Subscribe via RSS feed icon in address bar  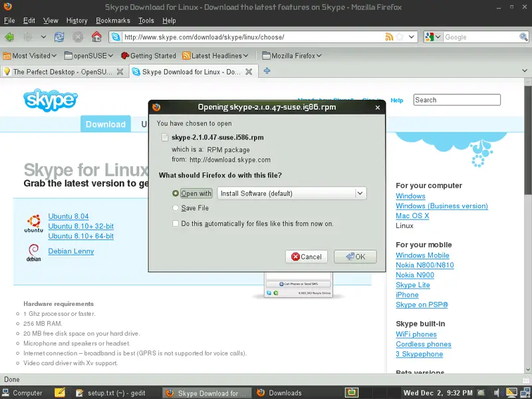click(x=389, y=37)
